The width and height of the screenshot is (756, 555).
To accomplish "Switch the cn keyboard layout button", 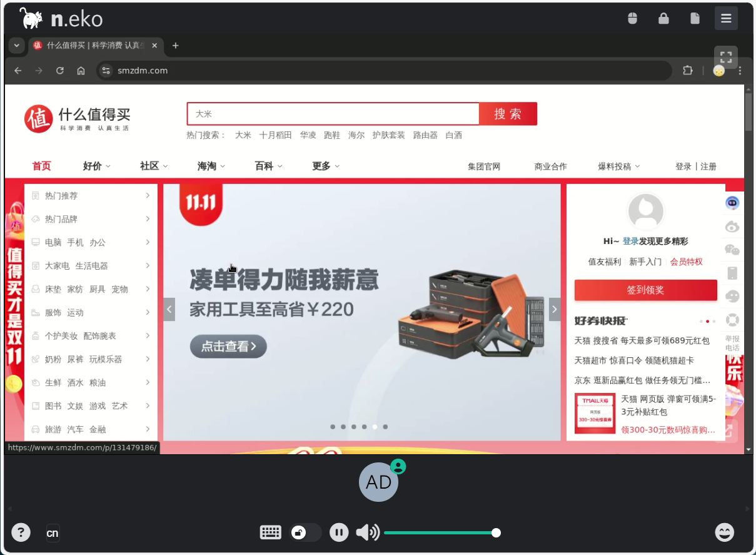I will tap(53, 533).
